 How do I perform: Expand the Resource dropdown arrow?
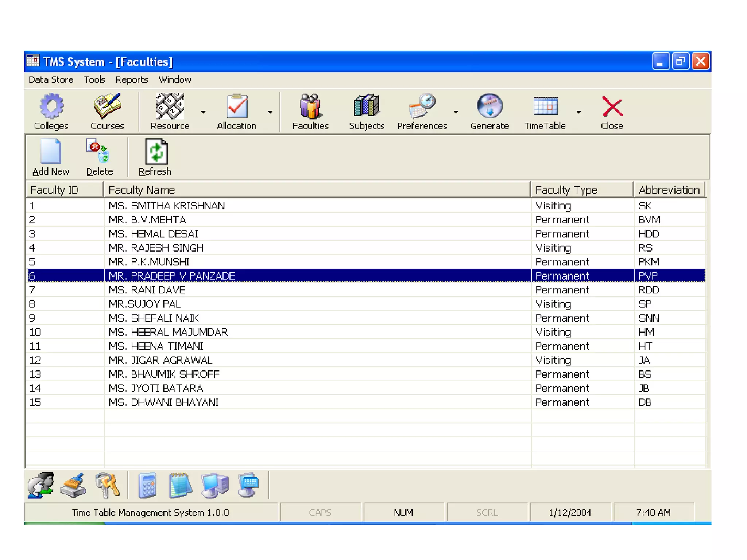pyautogui.click(x=203, y=112)
